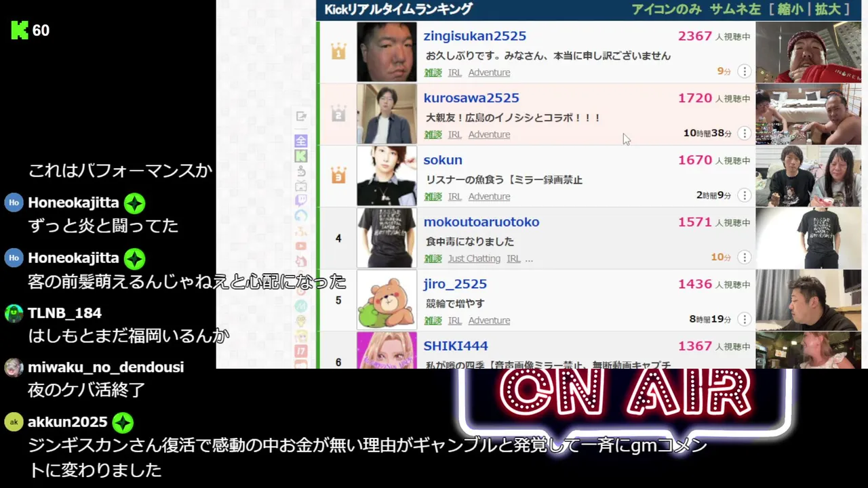Open zingisukan2525's channel link

click(x=475, y=36)
